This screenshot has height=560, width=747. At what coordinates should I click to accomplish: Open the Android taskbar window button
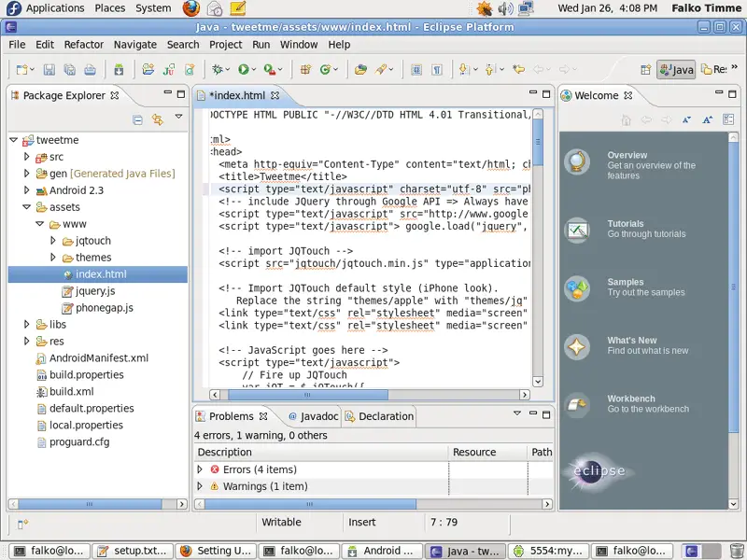(382, 551)
